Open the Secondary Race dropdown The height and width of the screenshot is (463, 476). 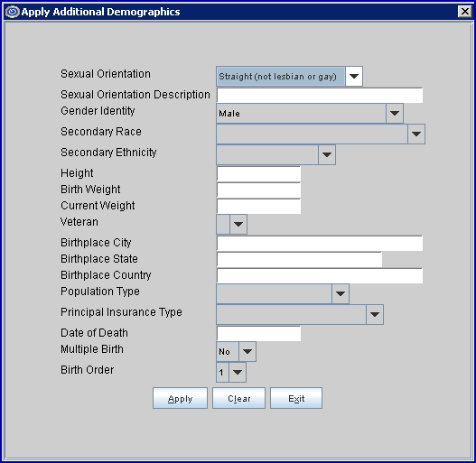tap(415, 134)
